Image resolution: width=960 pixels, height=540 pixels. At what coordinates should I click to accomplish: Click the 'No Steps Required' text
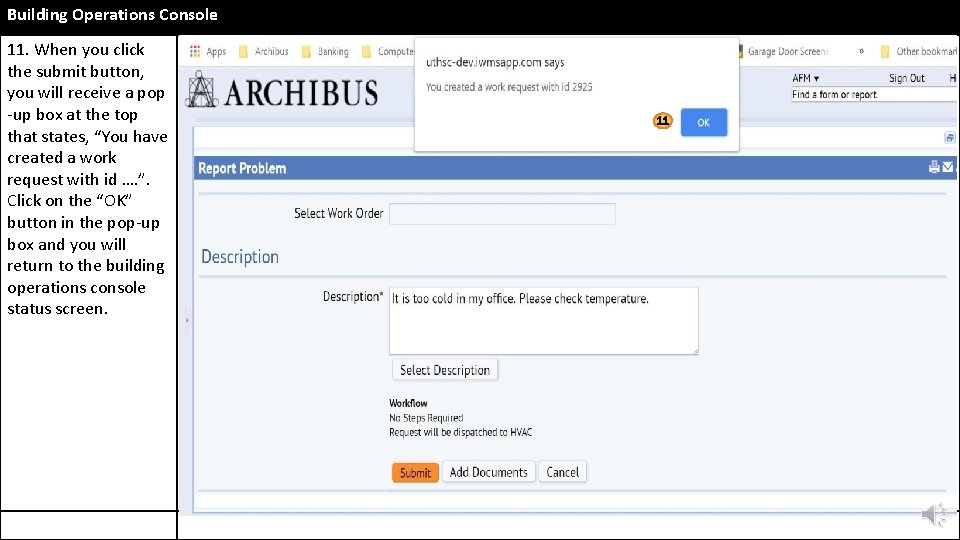point(426,418)
